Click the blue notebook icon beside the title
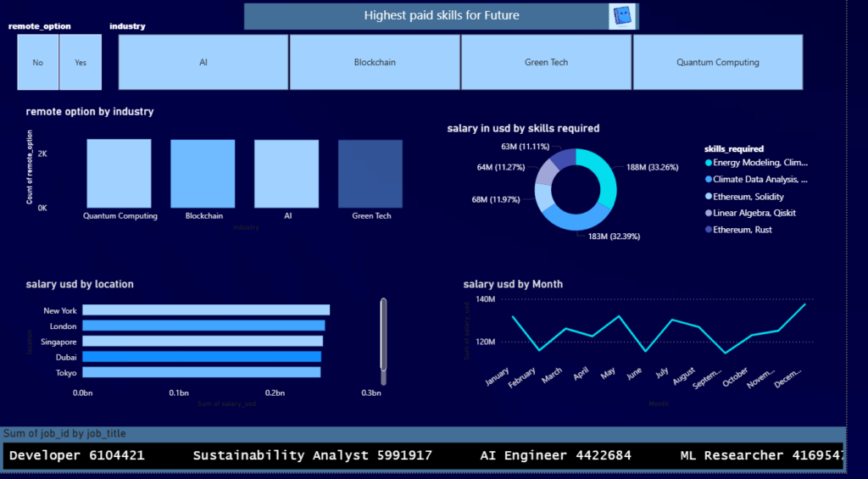The image size is (868, 479). 622,16
